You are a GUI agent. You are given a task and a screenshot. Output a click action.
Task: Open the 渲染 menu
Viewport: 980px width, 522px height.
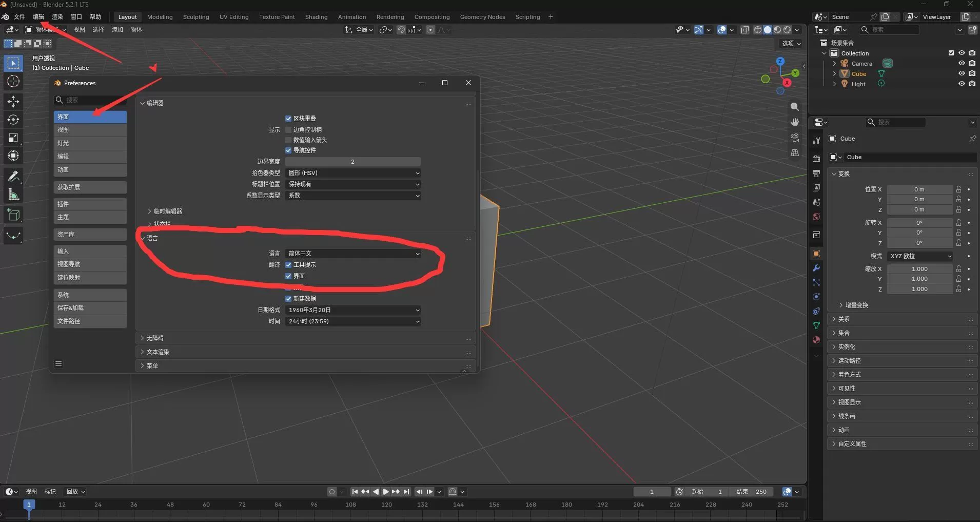tap(57, 17)
